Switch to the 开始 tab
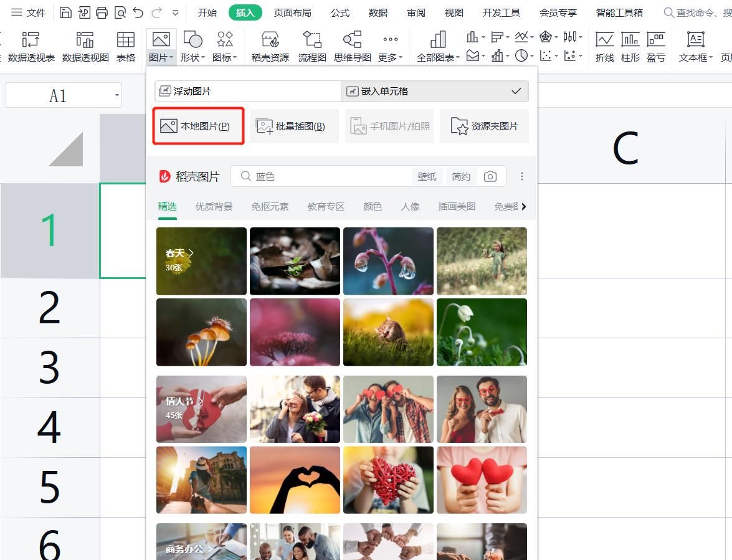Image resolution: width=732 pixels, height=560 pixels. click(207, 12)
